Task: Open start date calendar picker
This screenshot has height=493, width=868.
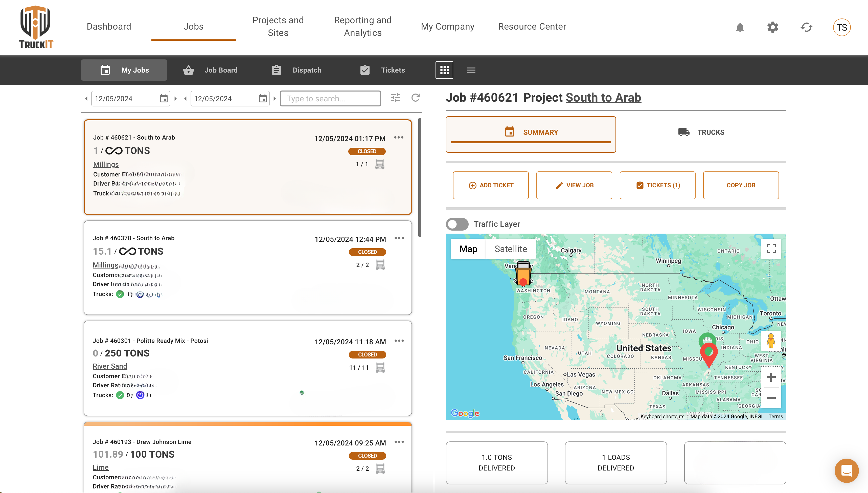Action: 164,99
